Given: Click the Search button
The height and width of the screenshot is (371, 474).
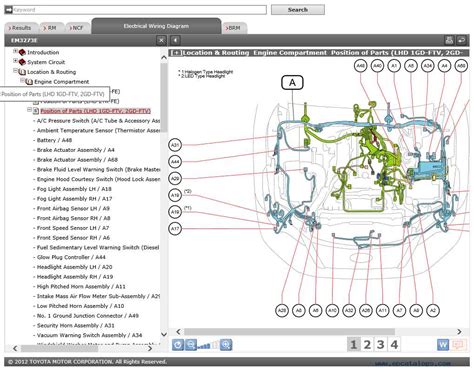Looking at the screenshot, I should click(298, 10).
